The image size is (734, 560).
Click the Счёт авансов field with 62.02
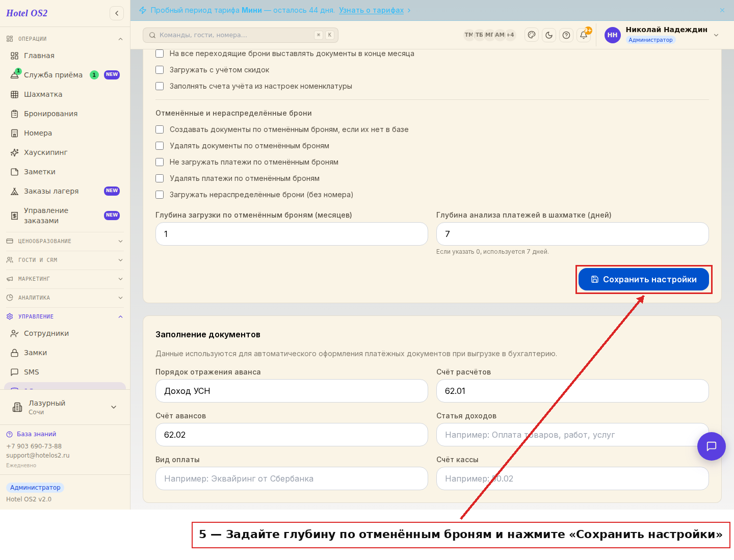click(x=292, y=435)
